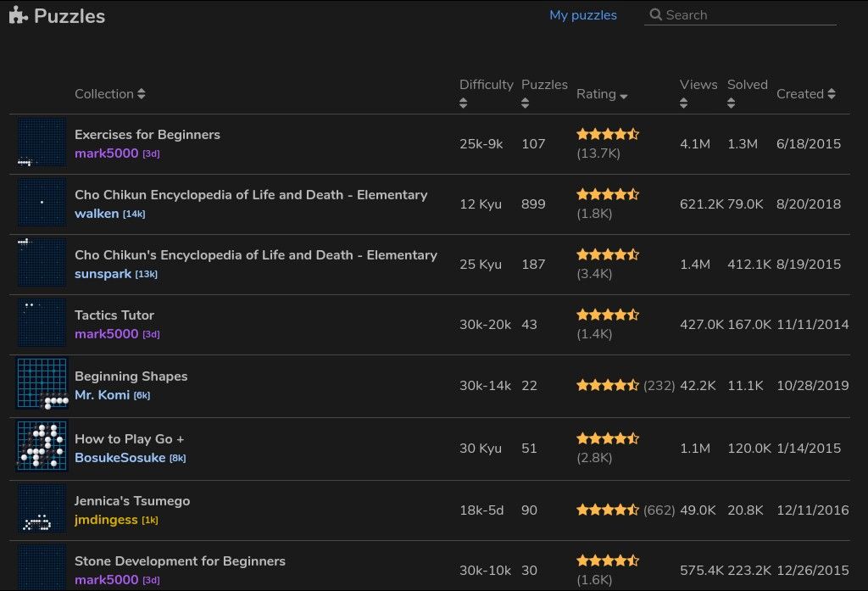The height and width of the screenshot is (591, 868).
Task: Sort the list by Collection name
Action: click(109, 94)
